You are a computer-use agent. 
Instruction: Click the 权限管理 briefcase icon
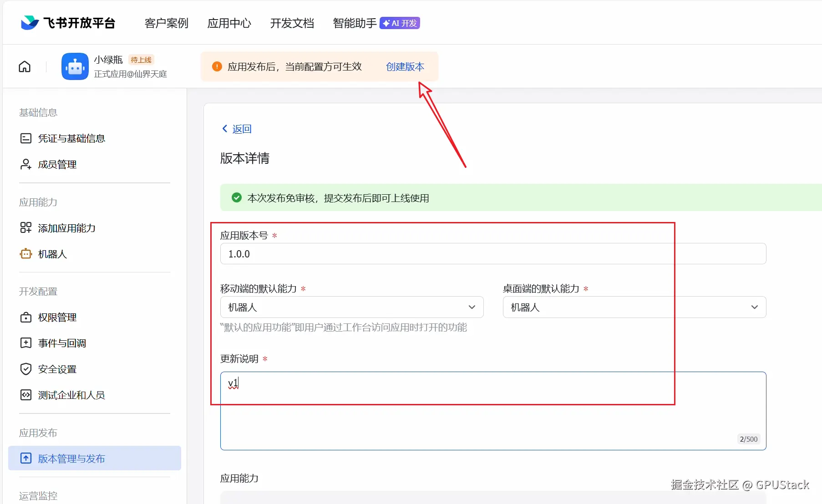click(26, 317)
